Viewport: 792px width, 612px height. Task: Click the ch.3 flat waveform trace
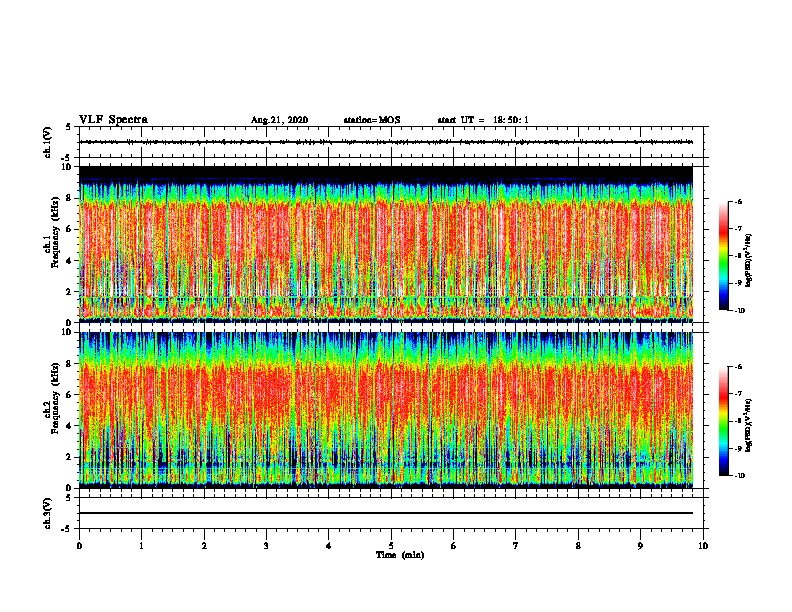click(386, 513)
